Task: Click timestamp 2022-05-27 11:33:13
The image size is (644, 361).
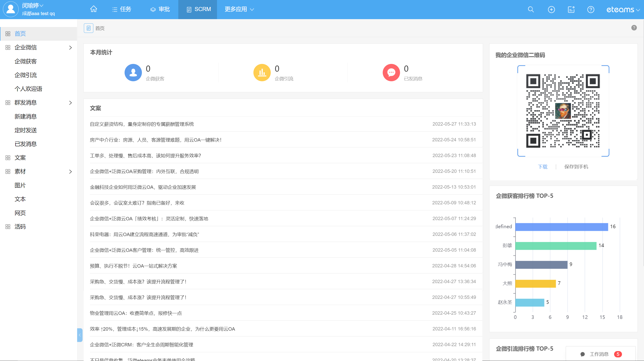Action: click(x=454, y=124)
